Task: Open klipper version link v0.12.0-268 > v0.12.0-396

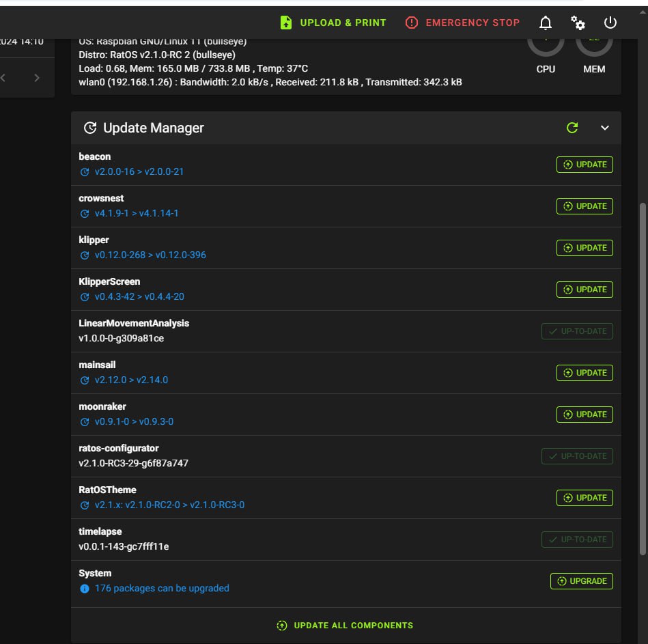Action: click(150, 255)
